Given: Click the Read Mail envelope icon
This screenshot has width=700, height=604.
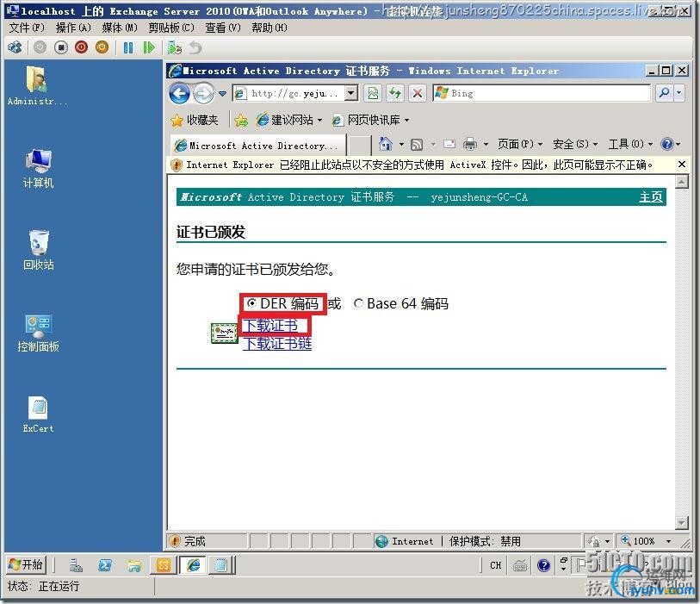Looking at the screenshot, I should [x=449, y=144].
